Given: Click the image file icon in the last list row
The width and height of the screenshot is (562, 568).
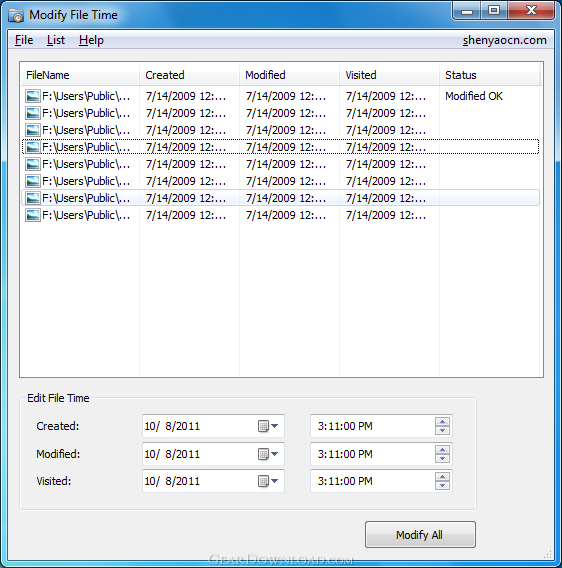Looking at the screenshot, I should coord(33,216).
